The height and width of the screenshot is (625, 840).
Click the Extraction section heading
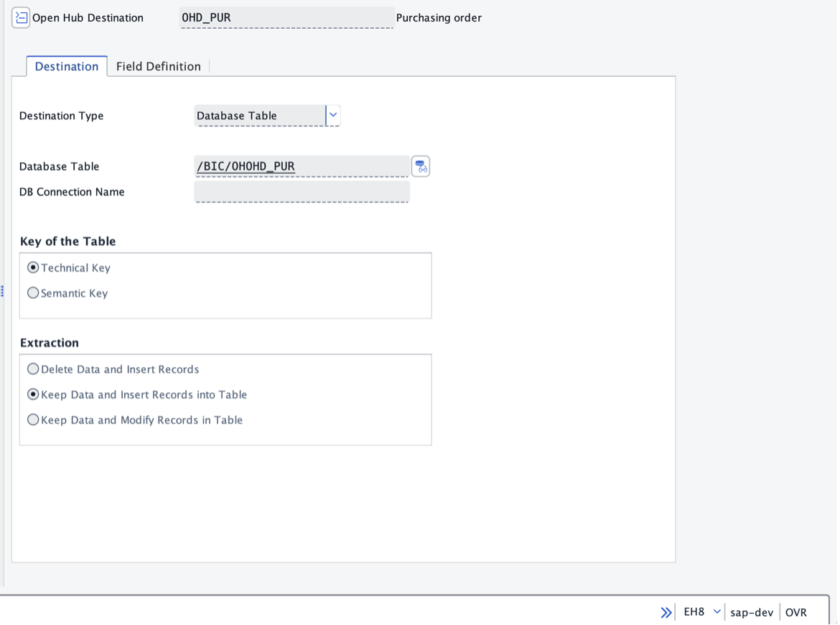pyautogui.click(x=50, y=343)
